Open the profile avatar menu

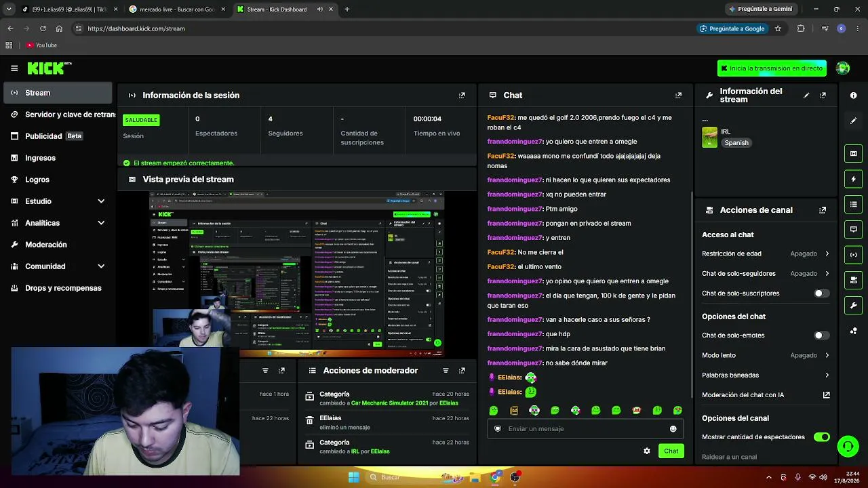(843, 68)
